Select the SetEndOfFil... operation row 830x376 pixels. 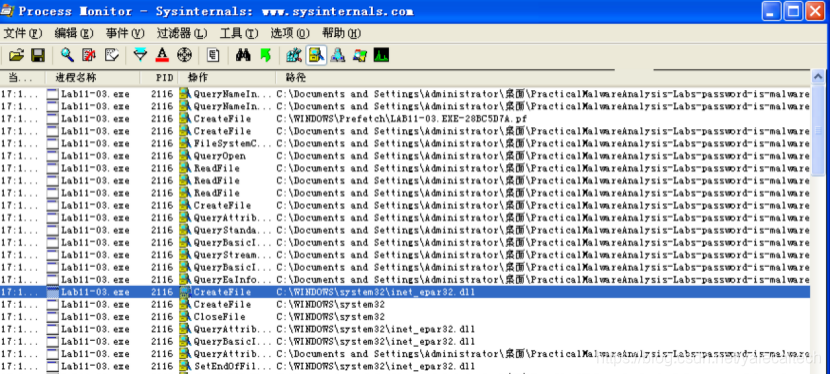coord(405,366)
